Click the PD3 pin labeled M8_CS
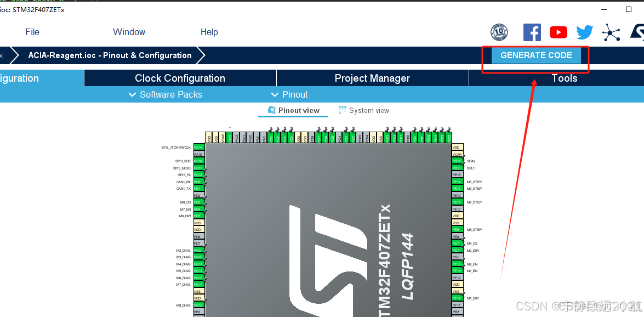644x317 pixels. [199, 202]
